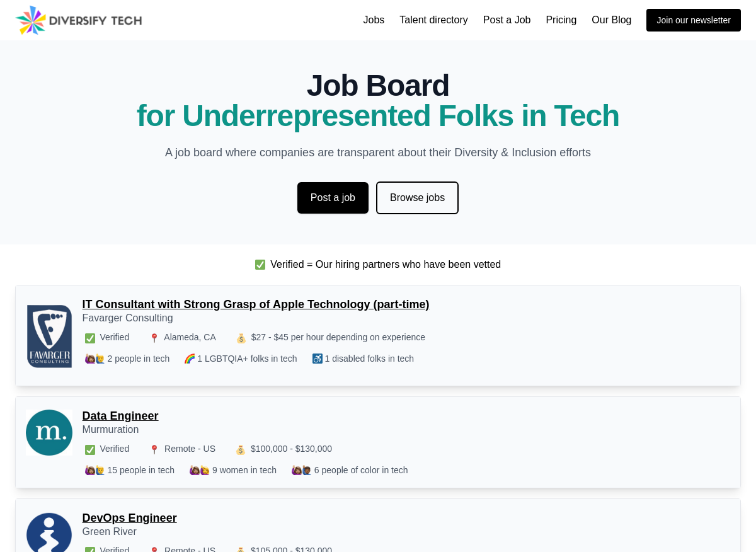
Task: Click the Diversify Tech logo
Action: point(79,20)
